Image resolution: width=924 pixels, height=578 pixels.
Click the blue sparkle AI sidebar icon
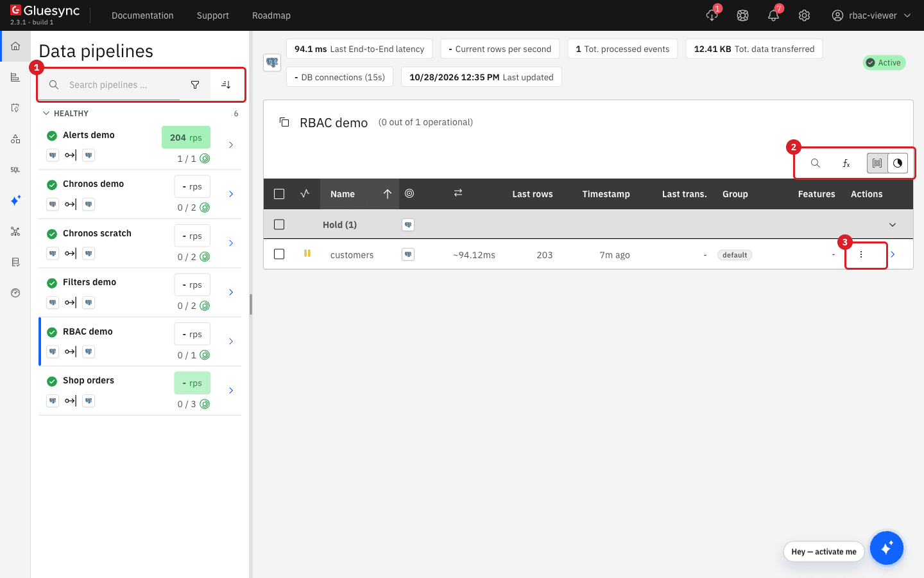tap(15, 200)
